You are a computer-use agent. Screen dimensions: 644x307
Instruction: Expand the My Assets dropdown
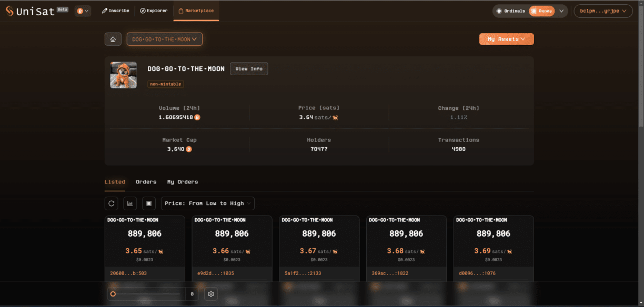[506, 39]
